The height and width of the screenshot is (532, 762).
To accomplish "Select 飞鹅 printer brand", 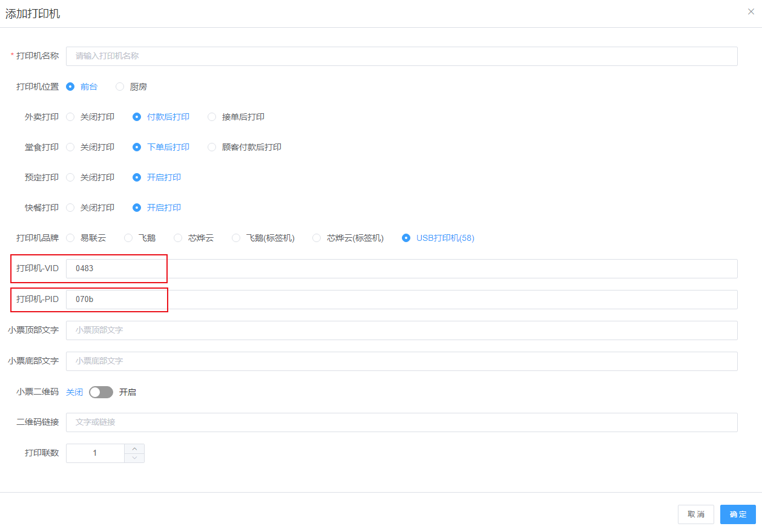I will click(x=140, y=238).
